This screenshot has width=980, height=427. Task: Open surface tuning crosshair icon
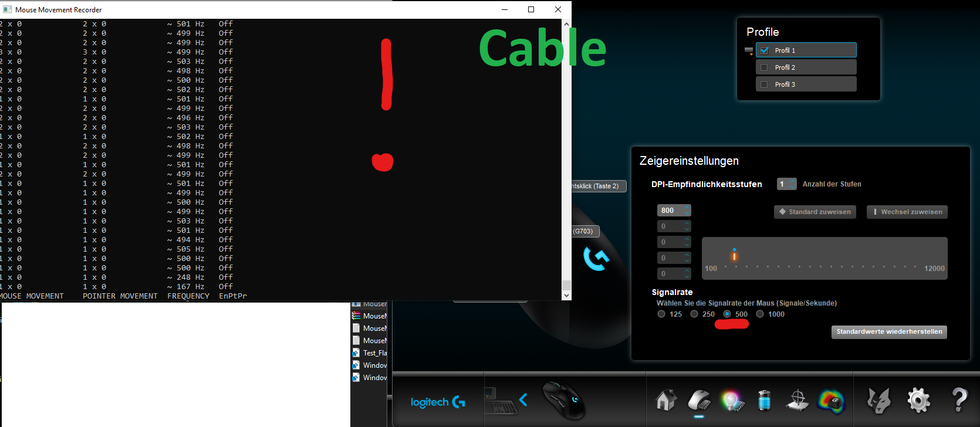pyautogui.click(x=797, y=401)
